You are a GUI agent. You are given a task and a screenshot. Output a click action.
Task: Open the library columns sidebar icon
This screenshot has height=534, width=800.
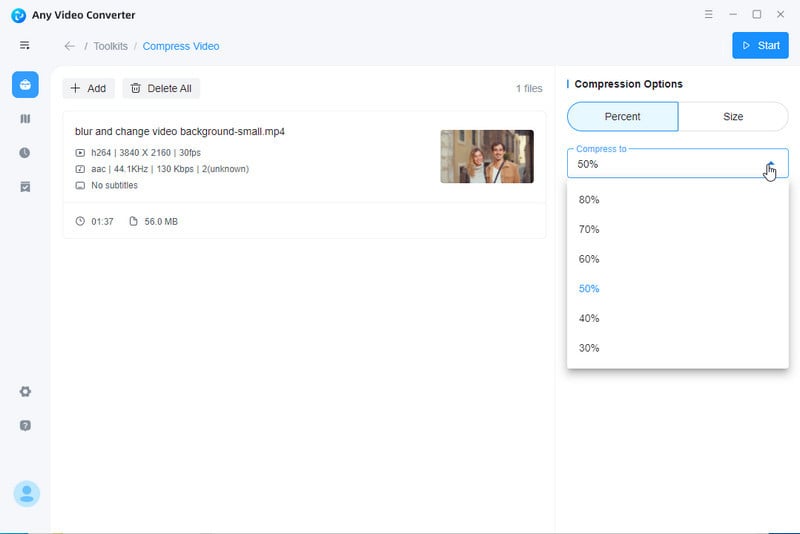point(25,119)
